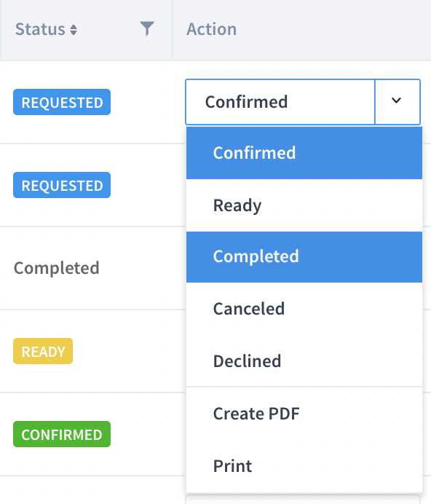Viewport: 431px width, 504px height.
Task: Sort by Status using sort arrows
Action: point(74,30)
